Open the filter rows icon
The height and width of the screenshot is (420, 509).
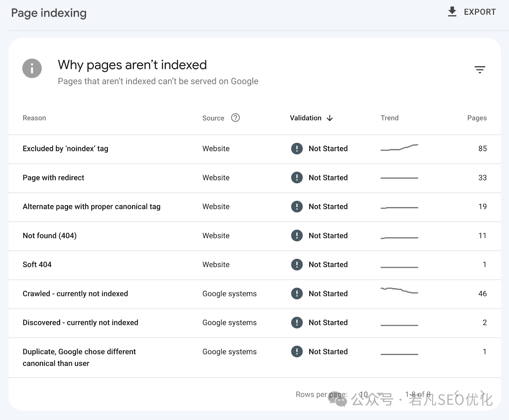pyautogui.click(x=480, y=69)
